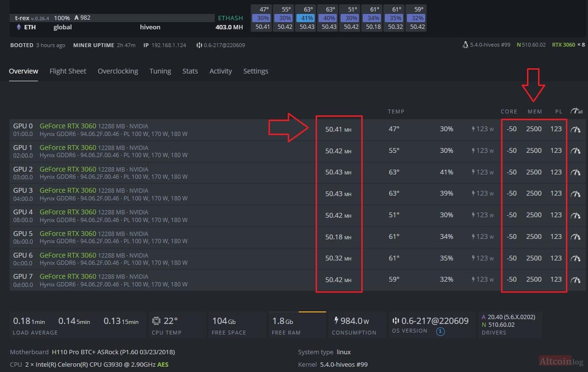Click the 2500 MEM value for GPU 3

(534, 193)
